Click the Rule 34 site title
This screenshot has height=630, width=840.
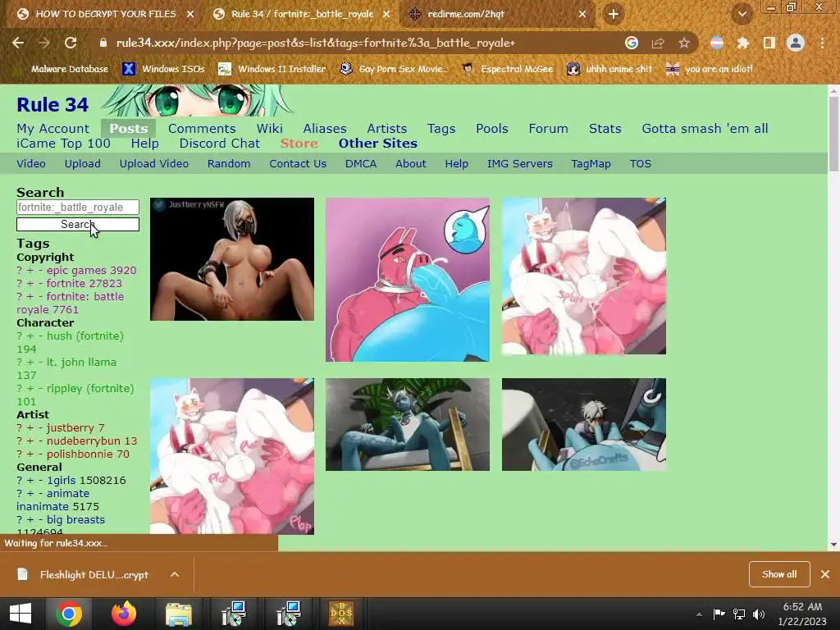[52, 104]
